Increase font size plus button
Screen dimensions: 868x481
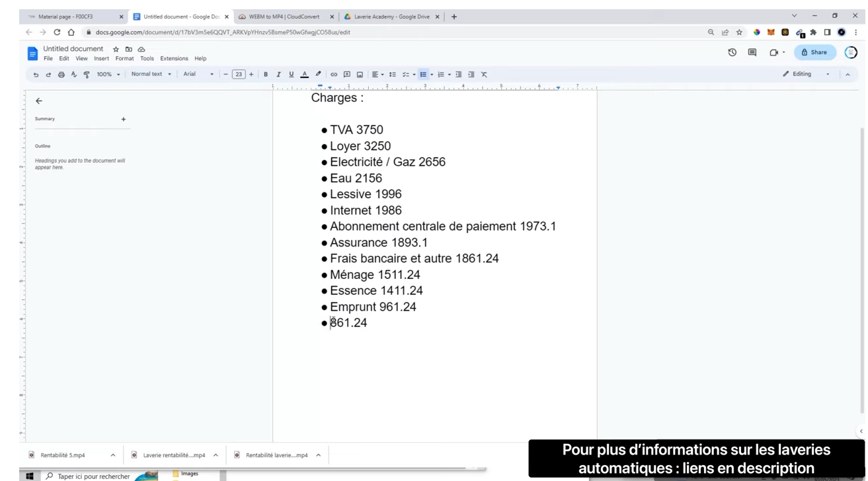tap(251, 75)
